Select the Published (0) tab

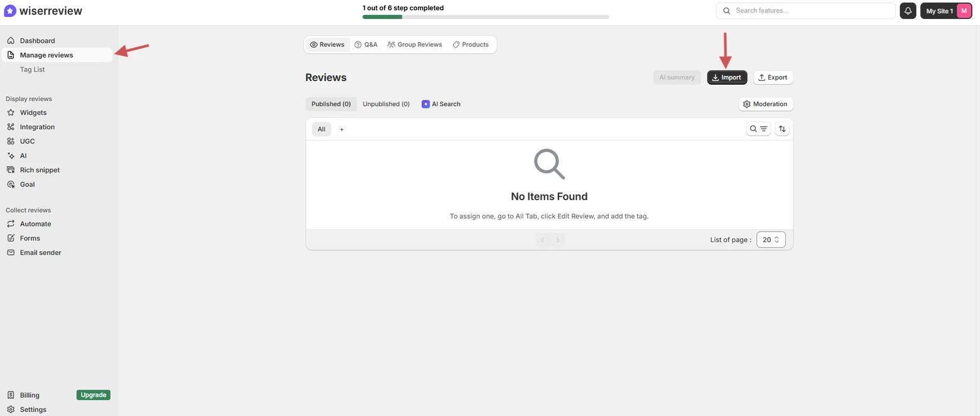click(331, 104)
